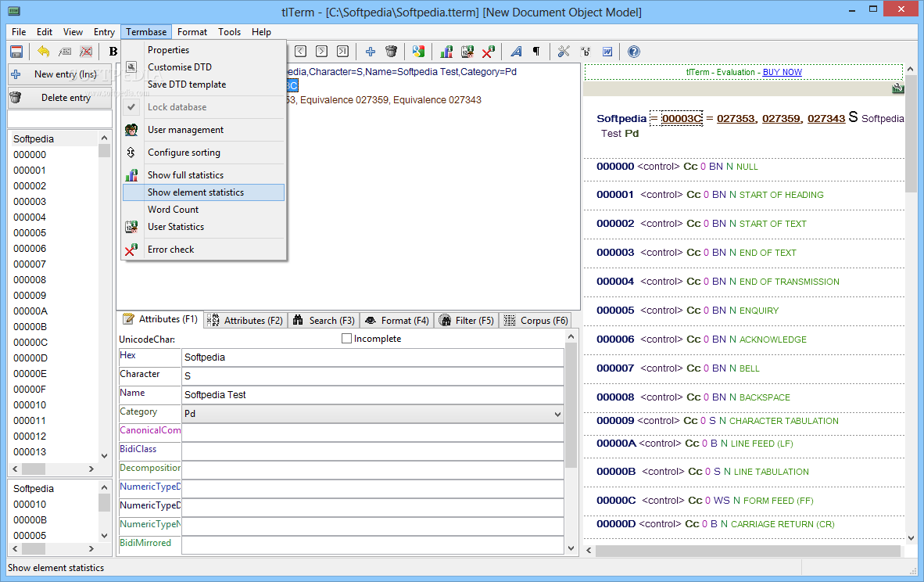Image resolution: width=924 pixels, height=582 pixels.
Task: Go to the previous entry icon
Action: point(300,52)
